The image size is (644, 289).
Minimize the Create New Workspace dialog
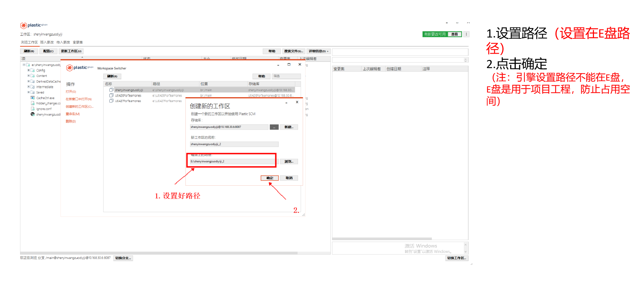[286, 102]
